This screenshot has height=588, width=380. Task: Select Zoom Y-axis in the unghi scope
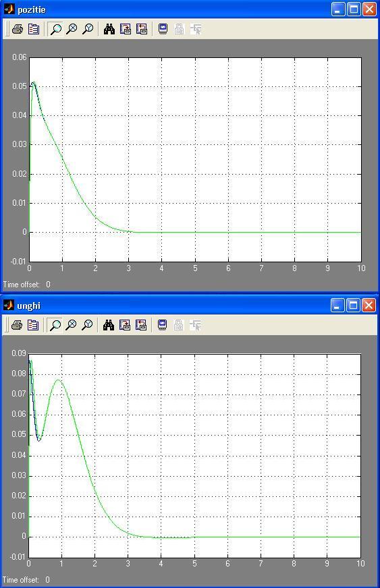point(87,325)
